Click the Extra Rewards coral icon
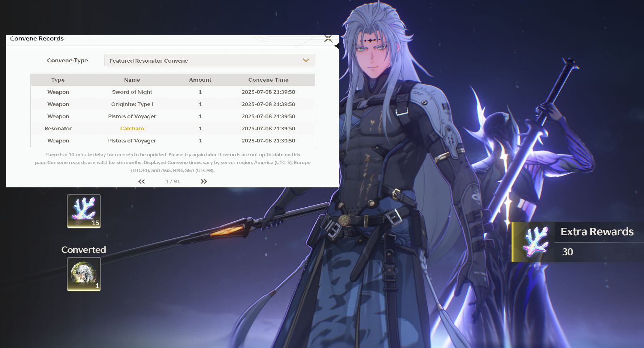The image size is (644, 348). coord(536,242)
